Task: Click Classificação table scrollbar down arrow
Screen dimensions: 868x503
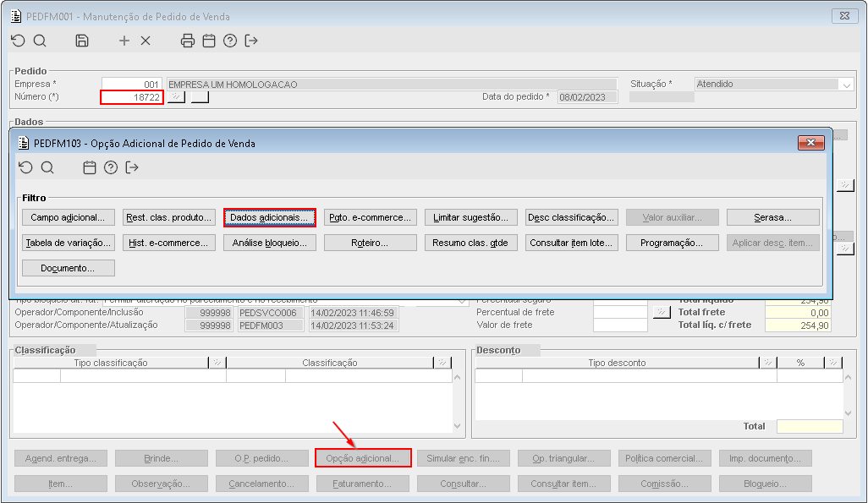Action: [x=457, y=425]
